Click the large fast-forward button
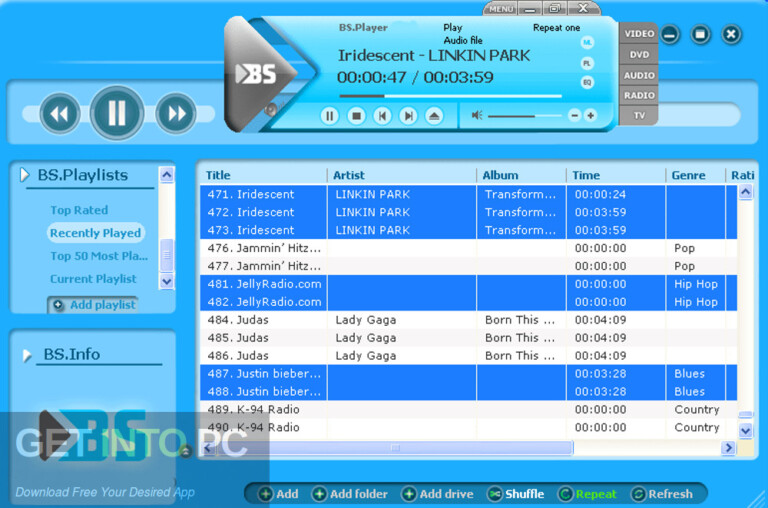768x508 pixels. tap(176, 114)
